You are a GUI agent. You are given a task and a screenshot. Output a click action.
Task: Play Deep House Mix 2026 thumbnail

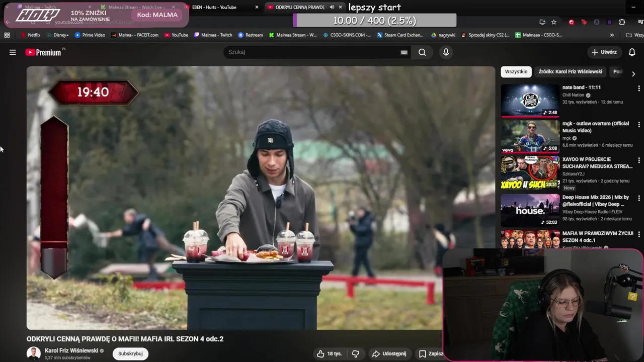pos(530,210)
